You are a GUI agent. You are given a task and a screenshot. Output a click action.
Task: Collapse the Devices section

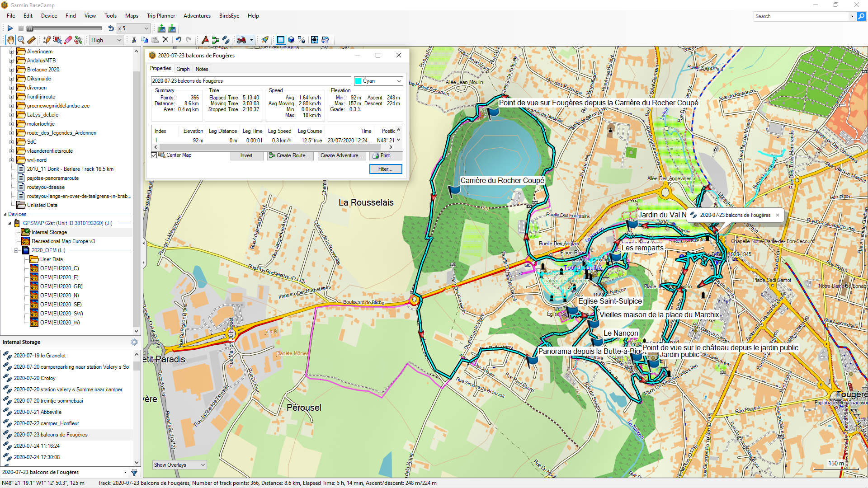pos(5,214)
